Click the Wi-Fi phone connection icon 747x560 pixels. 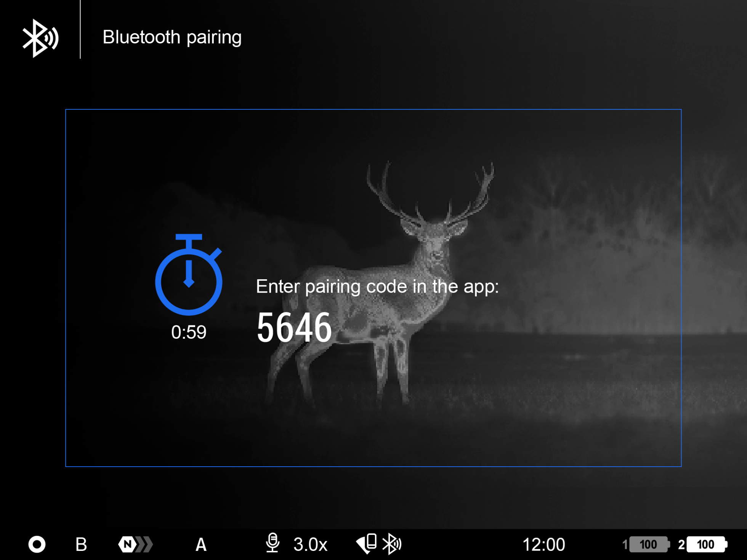click(367, 544)
